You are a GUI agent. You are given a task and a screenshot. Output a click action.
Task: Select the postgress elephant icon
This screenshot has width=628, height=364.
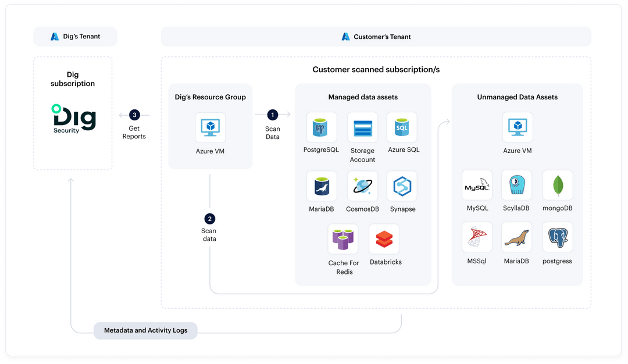point(558,237)
